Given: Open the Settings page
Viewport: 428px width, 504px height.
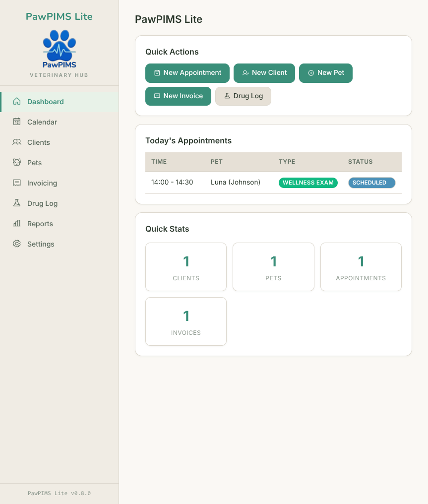Looking at the screenshot, I should point(60,244).
